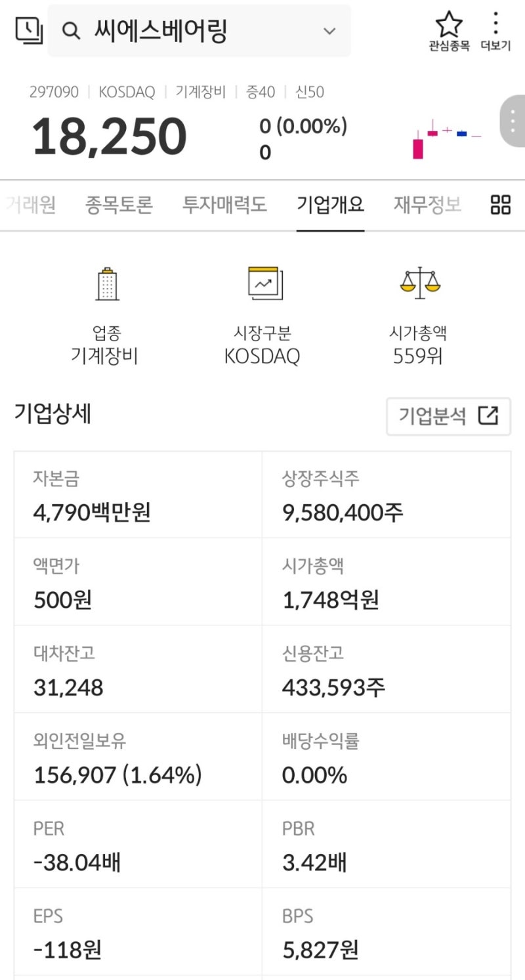Image resolution: width=525 pixels, height=980 pixels.
Task: Open 기업분석 in external view
Action: point(448,415)
